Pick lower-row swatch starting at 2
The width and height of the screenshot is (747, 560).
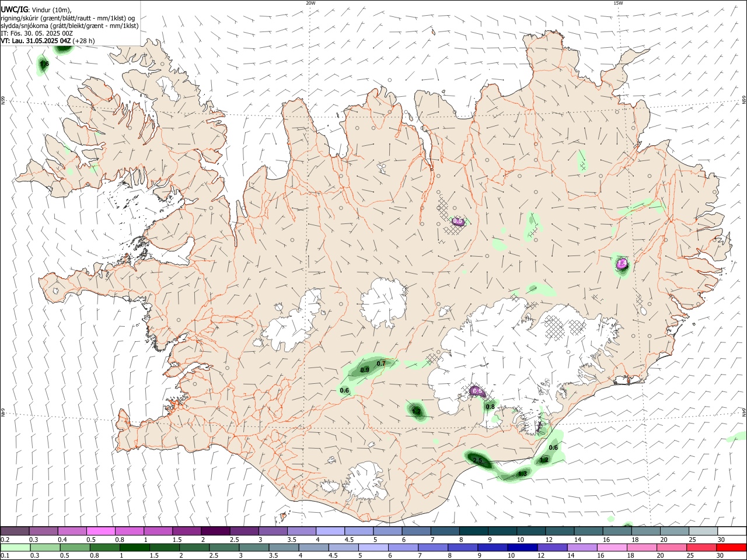[x=195, y=547]
